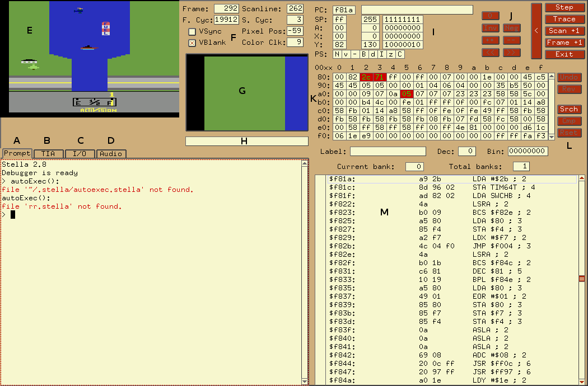Screen dimensions: 588x386
Task: Click the '<' rewind button beside Step
Action: pyautogui.click(x=536, y=31)
